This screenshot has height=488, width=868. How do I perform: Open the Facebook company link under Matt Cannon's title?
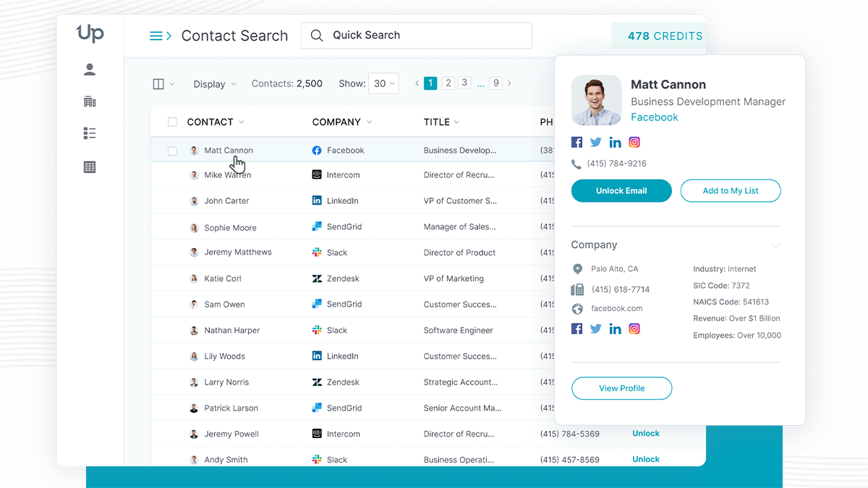point(655,118)
